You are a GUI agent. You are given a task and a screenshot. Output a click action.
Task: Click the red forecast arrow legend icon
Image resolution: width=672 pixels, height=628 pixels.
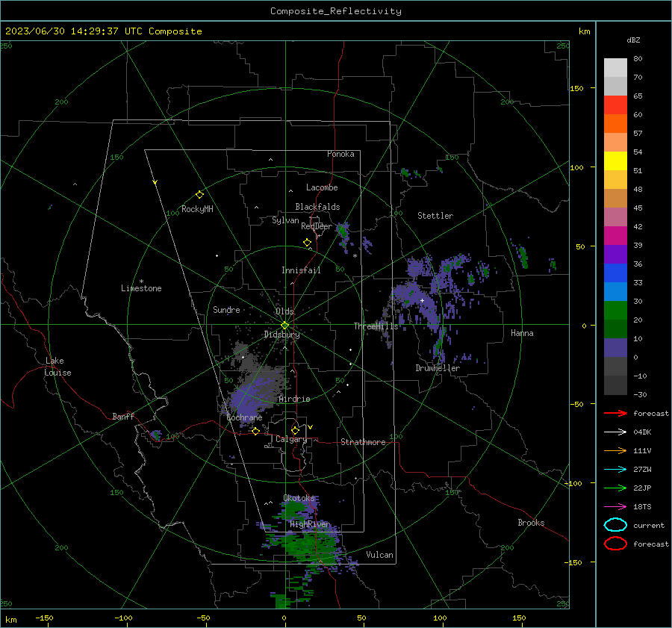click(x=615, y=413)
